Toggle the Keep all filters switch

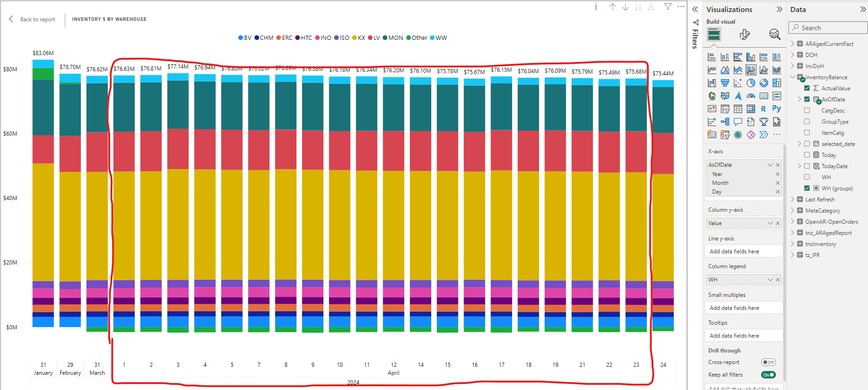click(769, 375)
